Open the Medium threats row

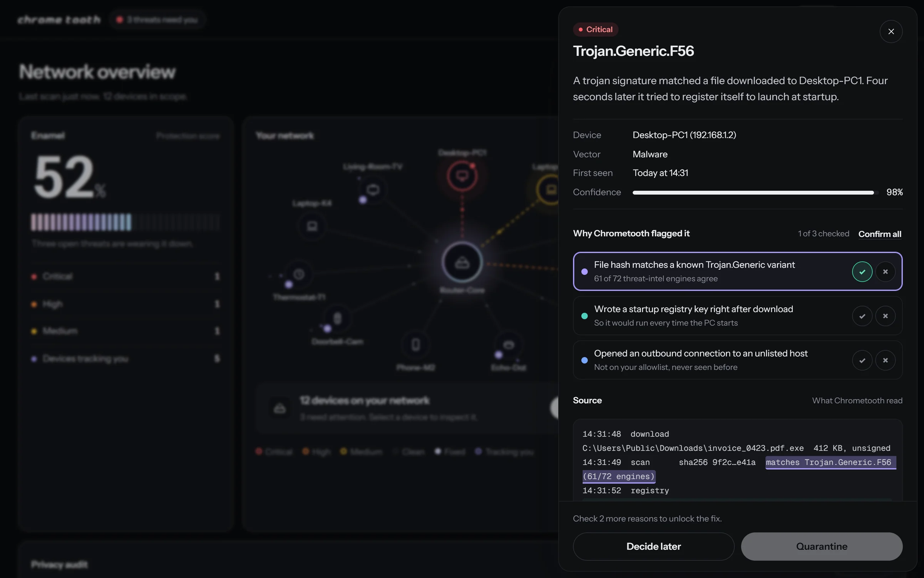point(125,331)
